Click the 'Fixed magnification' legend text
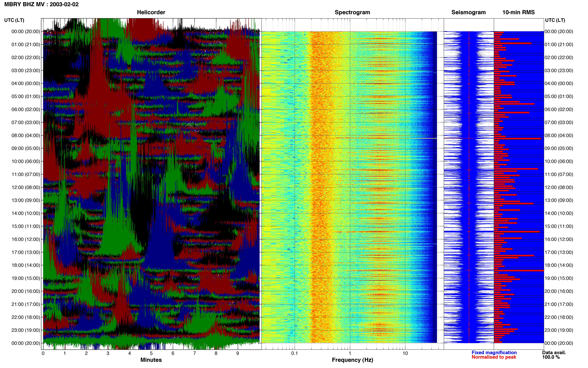The image size is (588, 368). coord(494,352)
